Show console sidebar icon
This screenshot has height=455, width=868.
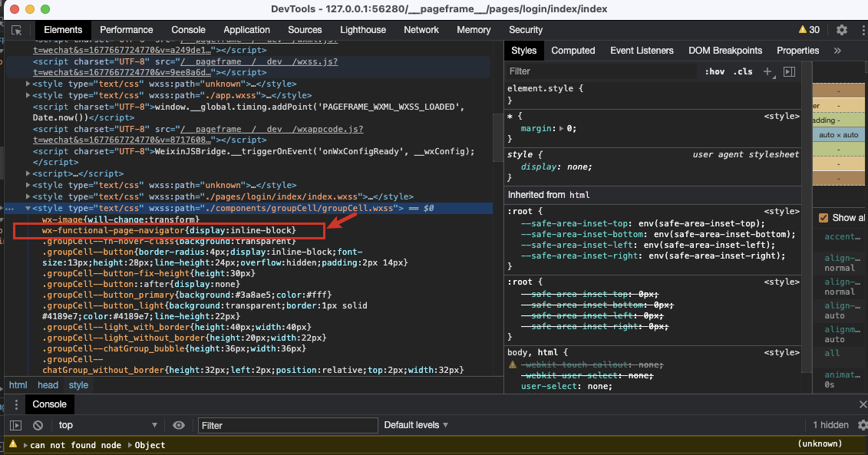[x=16, y=425]
